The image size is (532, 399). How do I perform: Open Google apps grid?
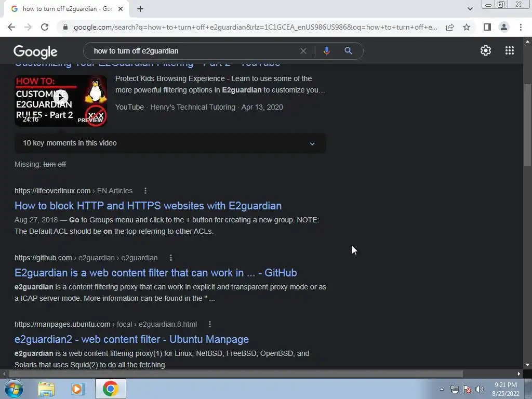[x=509, y=50]
